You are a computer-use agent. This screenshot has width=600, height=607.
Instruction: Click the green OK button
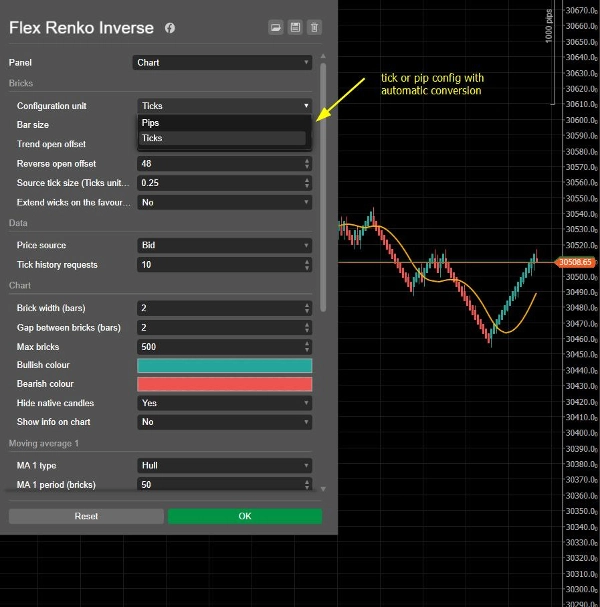coord(245,516)
